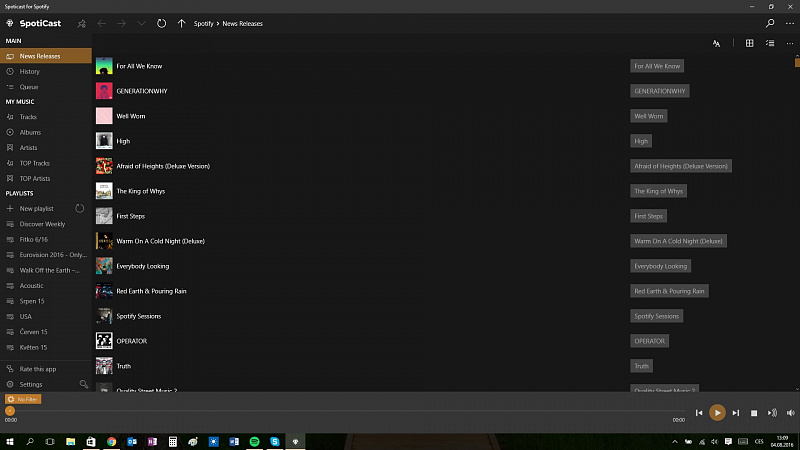800x450 pixels.
Task: Click the SpotiCast logo icon
Action: click(10, 23)
